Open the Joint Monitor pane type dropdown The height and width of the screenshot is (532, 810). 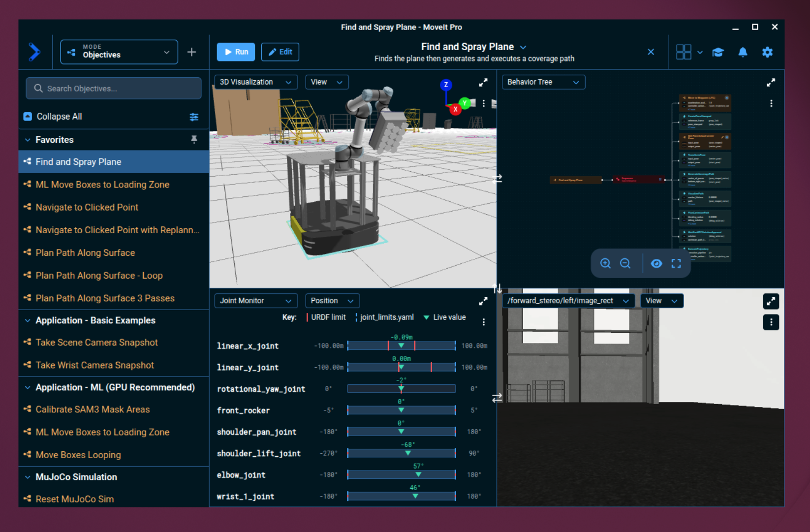pyautogui.click(x=256, y=301)
